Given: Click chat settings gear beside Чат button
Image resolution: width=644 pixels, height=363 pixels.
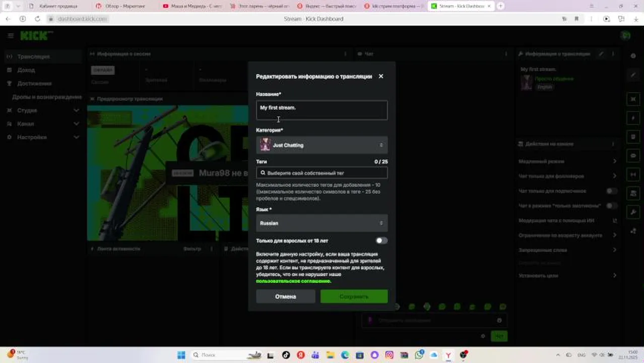Looking at the screenshot, I should coord(483,336).
